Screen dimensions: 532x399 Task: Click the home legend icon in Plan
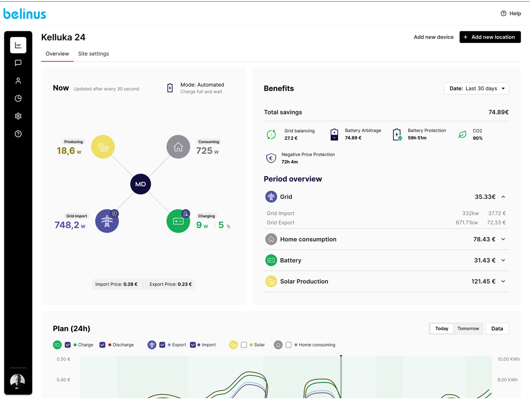click(x=278, y=345)
